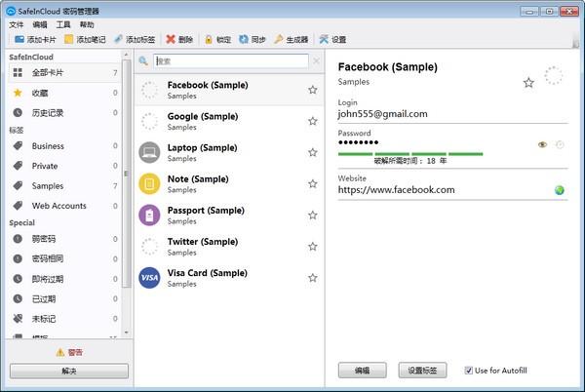The height and width of the screenshot is (392, 585).
Task: Click the sidebar scrollbar up arrow
Action: (x=127, y=55)
